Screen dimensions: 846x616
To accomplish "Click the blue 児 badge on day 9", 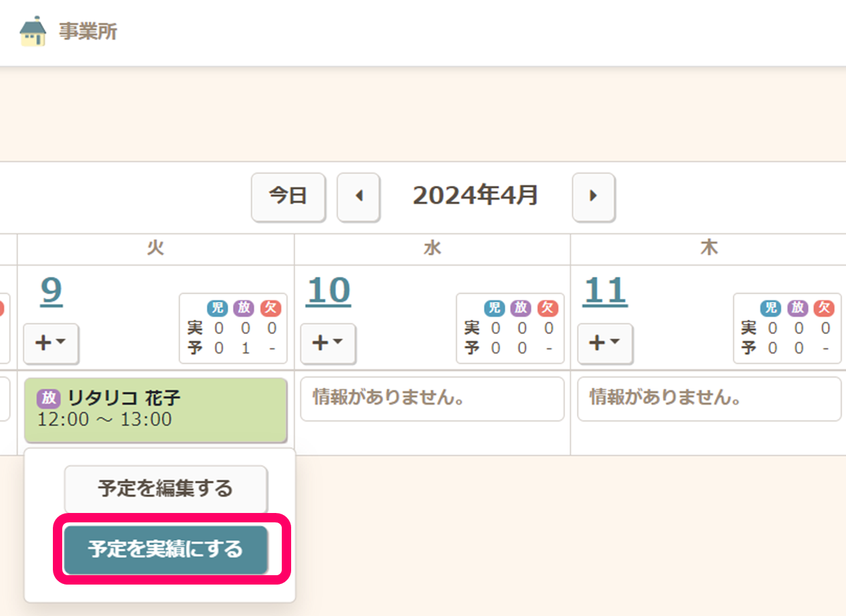I will 218,308.
